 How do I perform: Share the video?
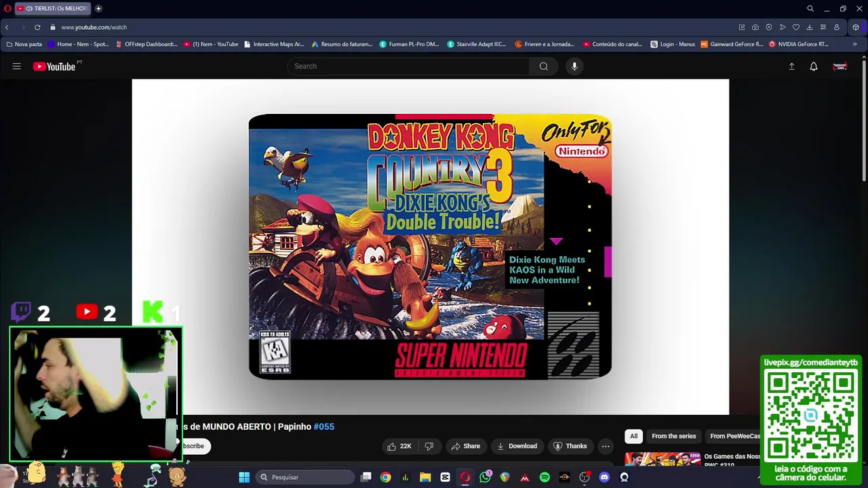(x=466, y=446)
